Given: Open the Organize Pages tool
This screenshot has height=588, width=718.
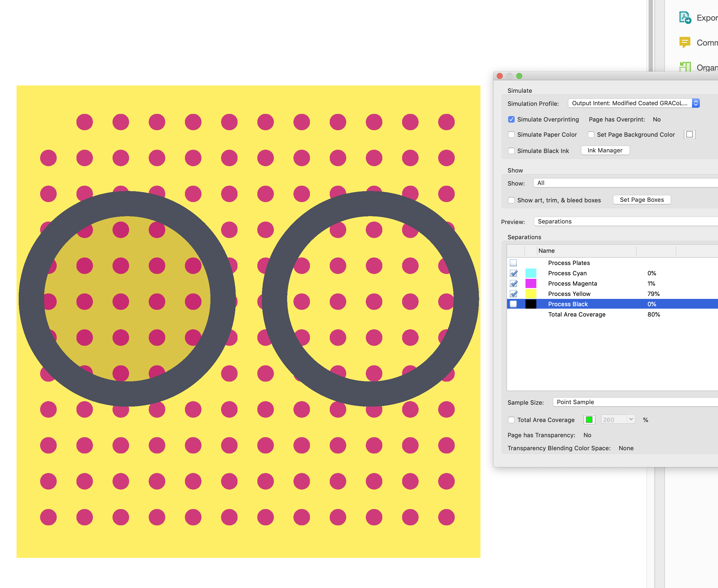Looking at the screenshot, I should [685, 67].
